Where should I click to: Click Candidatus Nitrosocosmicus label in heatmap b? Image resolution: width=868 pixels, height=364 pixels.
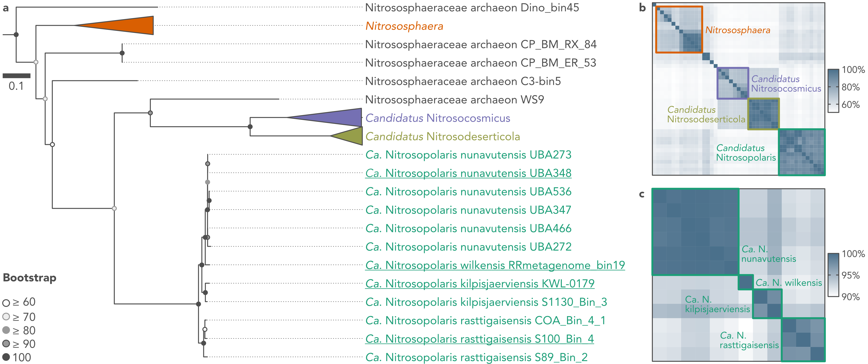point(786,84)
